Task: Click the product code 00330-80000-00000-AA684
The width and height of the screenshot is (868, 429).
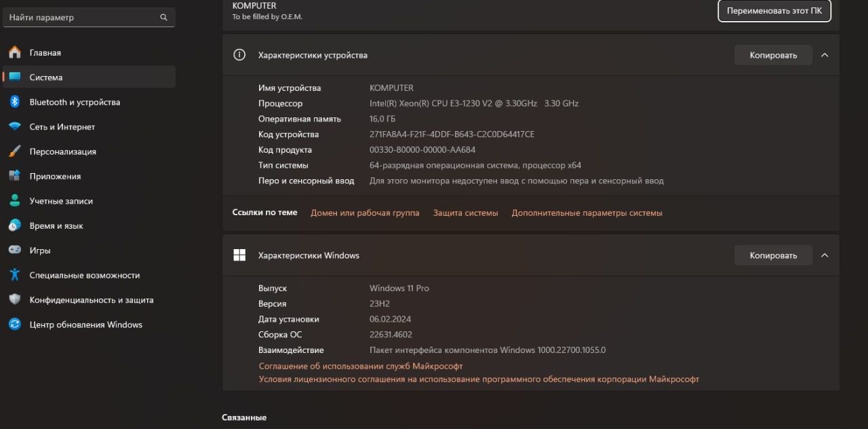Action: 422,150
